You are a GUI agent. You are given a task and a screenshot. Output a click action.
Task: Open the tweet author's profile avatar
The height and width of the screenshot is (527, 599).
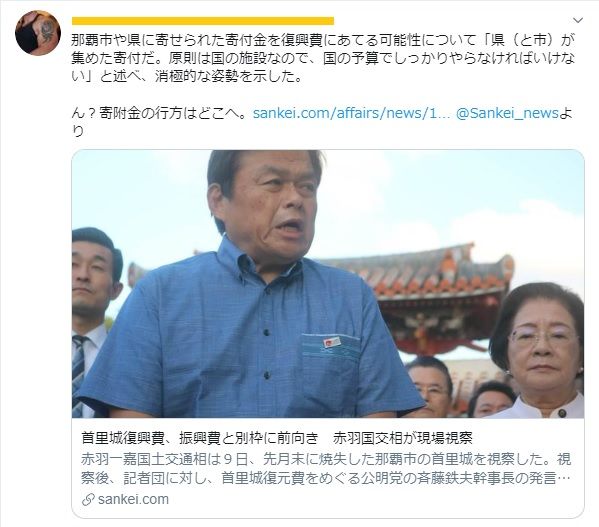coord(38,33)
